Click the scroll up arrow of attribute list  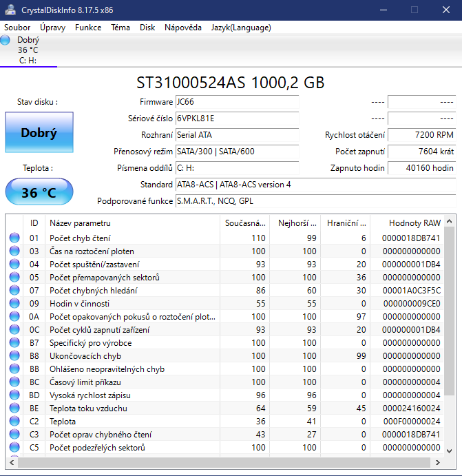450,222
